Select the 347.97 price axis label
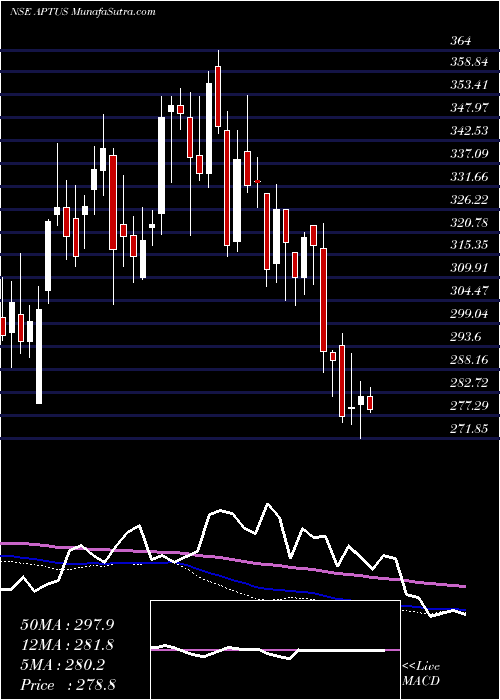This screenshot has height=700, width=500. (x=468, y=108)
